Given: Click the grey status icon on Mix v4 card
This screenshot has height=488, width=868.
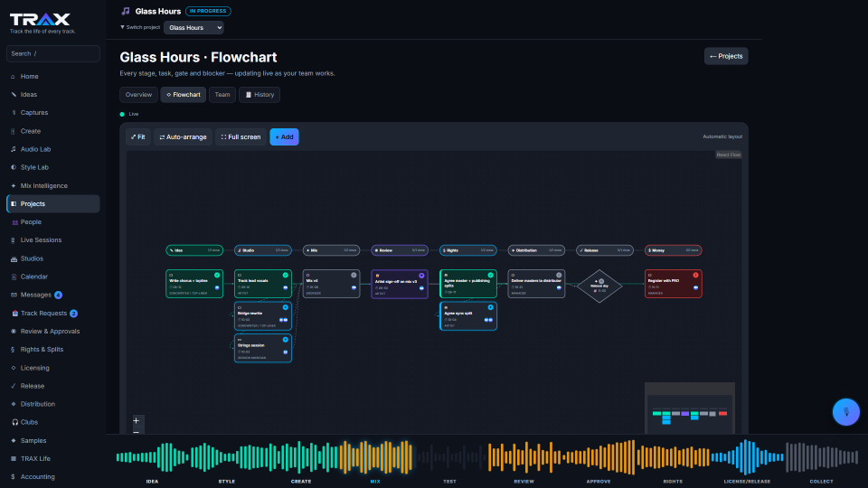Looking at the screenshot, I should click(x=354, y=275).
